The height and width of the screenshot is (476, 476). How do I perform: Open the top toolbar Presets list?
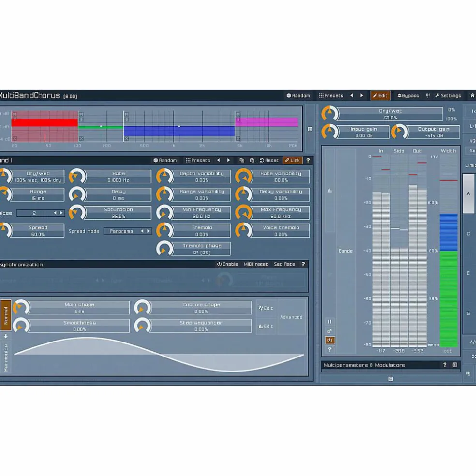[x=331, y=96]
